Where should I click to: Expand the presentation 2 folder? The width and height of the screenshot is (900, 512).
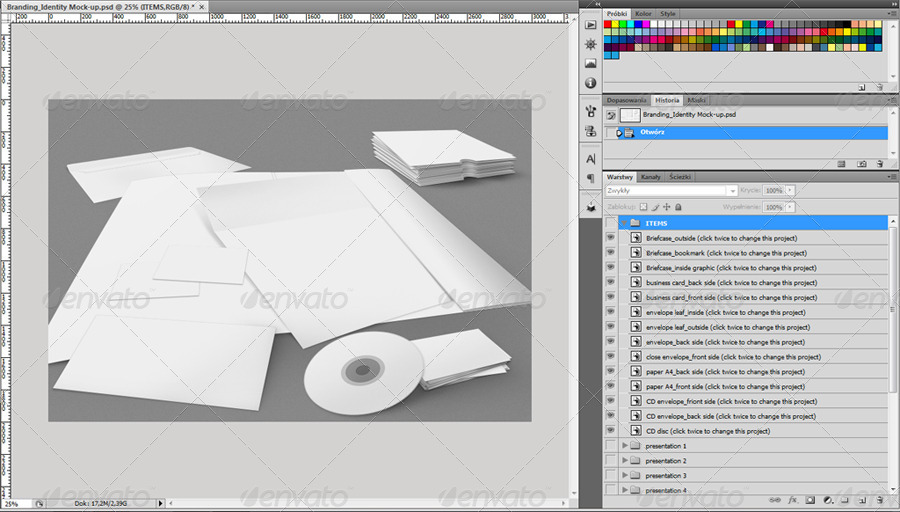click(625, 461)
